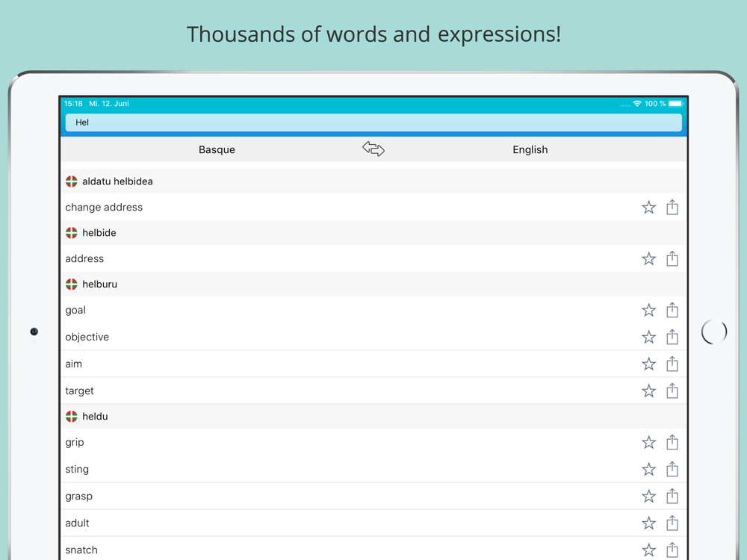This screenshot has width=747, height=560.
Task: Star the 'grip' translation
Action: point(648,442)
